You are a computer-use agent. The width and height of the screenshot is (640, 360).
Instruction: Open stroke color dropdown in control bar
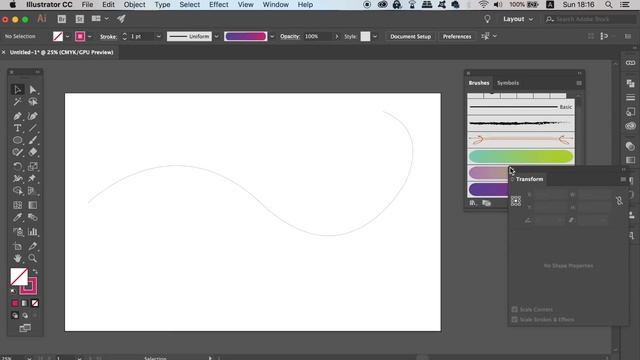90,36
